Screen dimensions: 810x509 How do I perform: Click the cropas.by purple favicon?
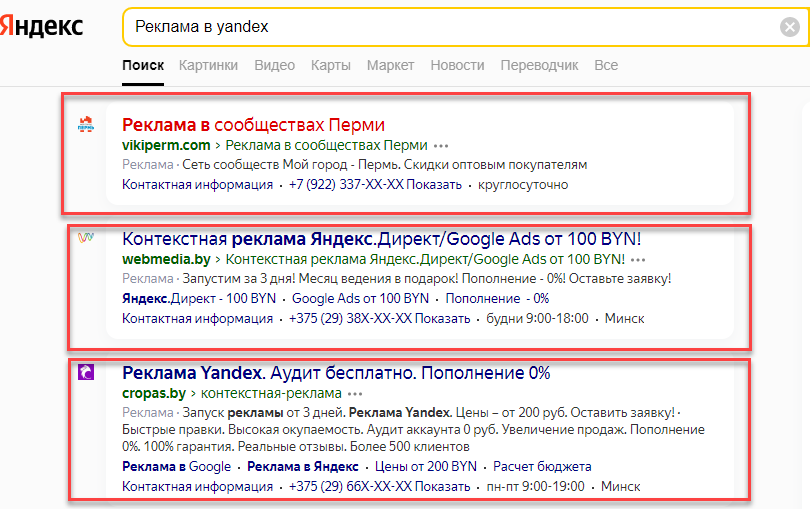[86, 372]
